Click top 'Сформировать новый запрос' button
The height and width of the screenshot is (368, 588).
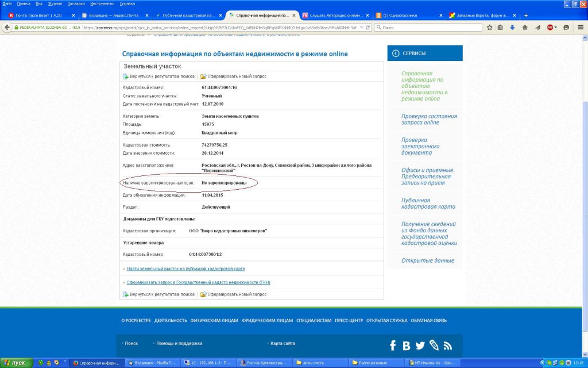click(x=233, y=76)
